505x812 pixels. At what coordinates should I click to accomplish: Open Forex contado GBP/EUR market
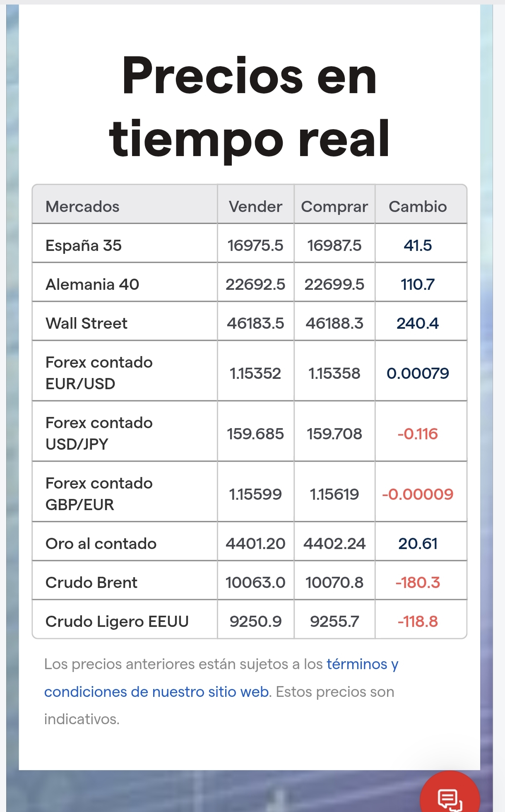pyautogui.click(x=99, y=494)
